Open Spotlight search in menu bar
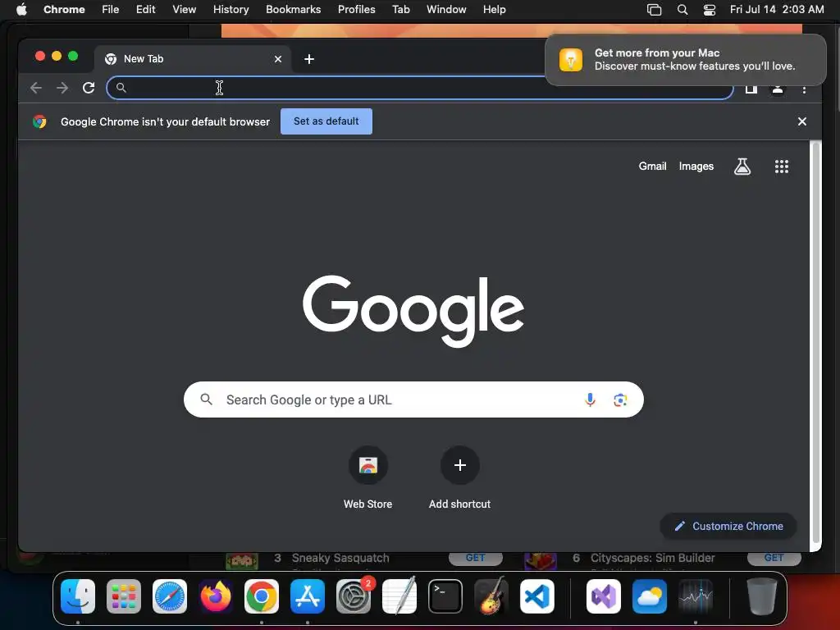The height and width of the screenshot is (630, 840). pyautogui.click(x=682, y=10)
